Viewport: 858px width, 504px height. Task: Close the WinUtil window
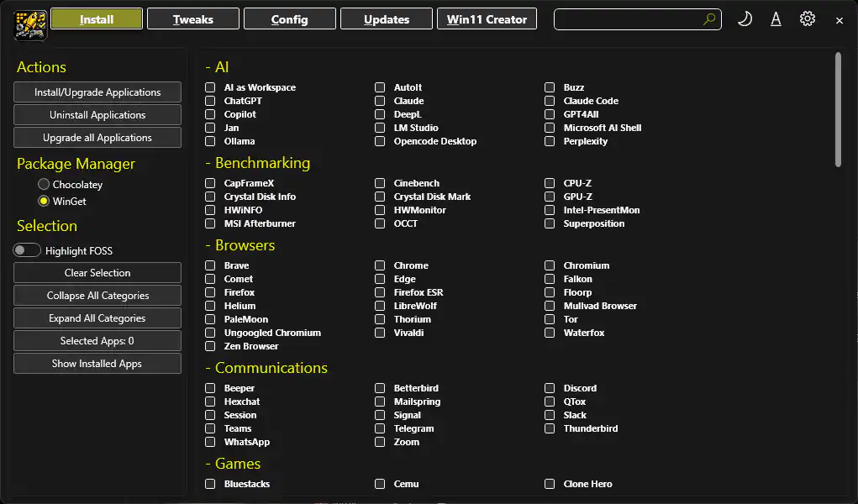click(840, 20)
